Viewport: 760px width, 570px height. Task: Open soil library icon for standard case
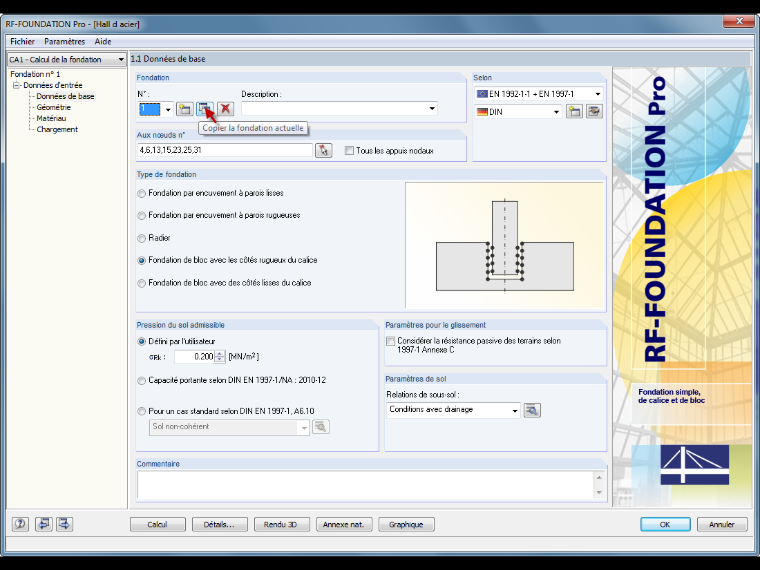(x=321, y=427)
